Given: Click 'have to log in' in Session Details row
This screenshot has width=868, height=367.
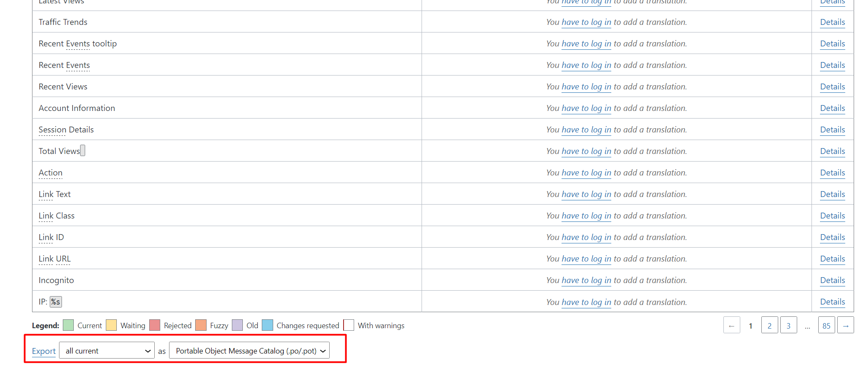Looking at the screenshot, I should [x=586, y=130].
